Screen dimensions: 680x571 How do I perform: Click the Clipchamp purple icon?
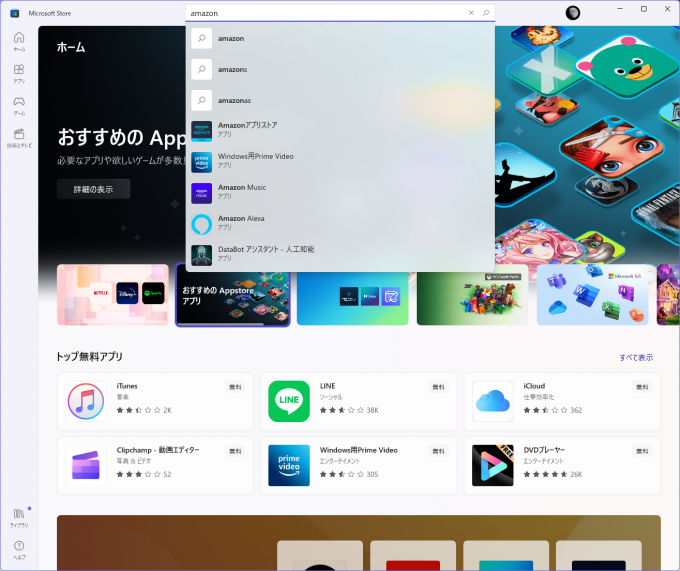coord(86,465)
